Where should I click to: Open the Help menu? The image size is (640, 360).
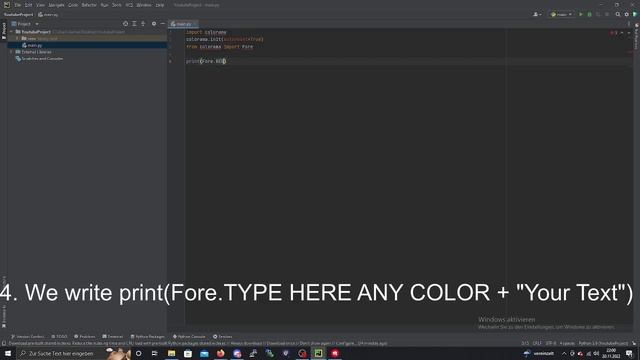tap(160, 5)
